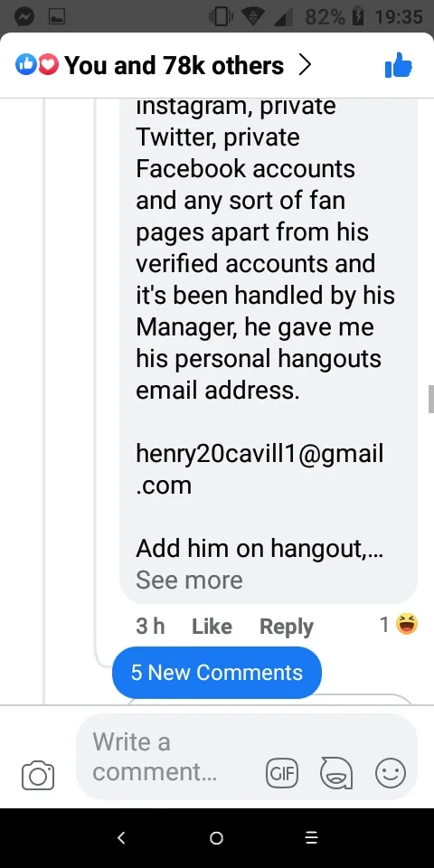Open the GIF picker icon

click(x=282, y=773)
